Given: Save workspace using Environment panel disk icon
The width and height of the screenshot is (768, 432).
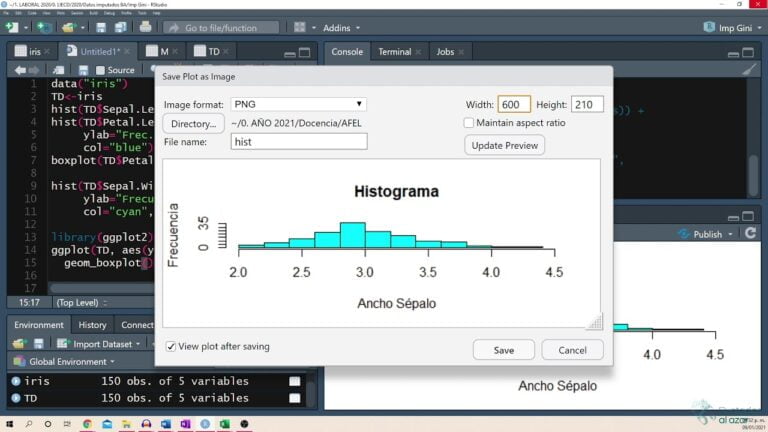Looking at the screenshot, I should (36, 344).
